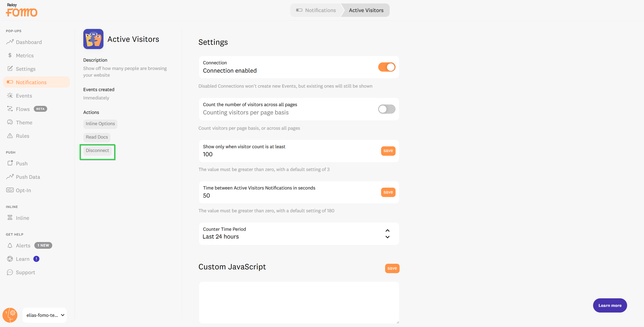The height and width of the screenshot is (327, 644).
Task: Go to Notifications breadcrumb tab
Action: pos(316,10)
